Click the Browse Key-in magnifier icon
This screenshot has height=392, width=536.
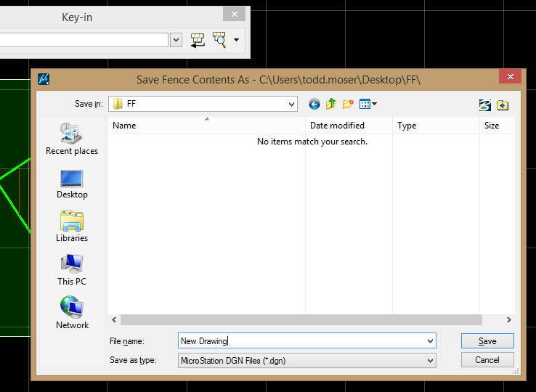(x=219, y=40)
